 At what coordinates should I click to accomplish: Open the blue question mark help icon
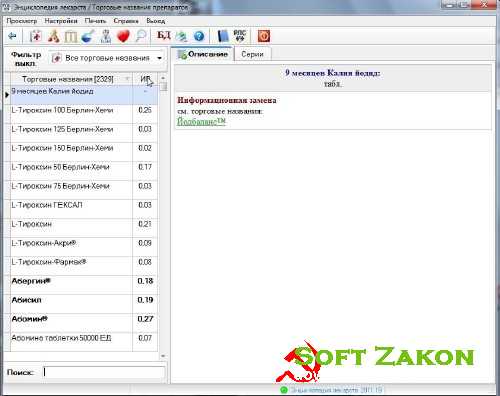coord(199,36)
